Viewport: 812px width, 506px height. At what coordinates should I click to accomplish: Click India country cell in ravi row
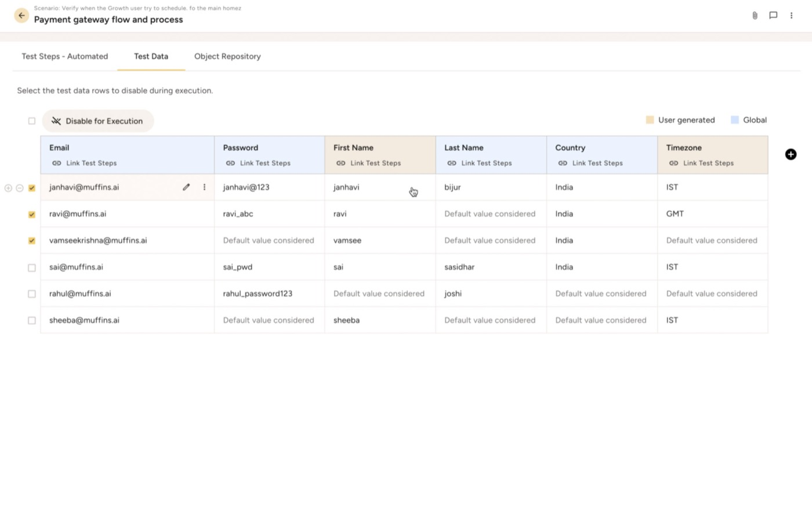click(x=602, y=214)
